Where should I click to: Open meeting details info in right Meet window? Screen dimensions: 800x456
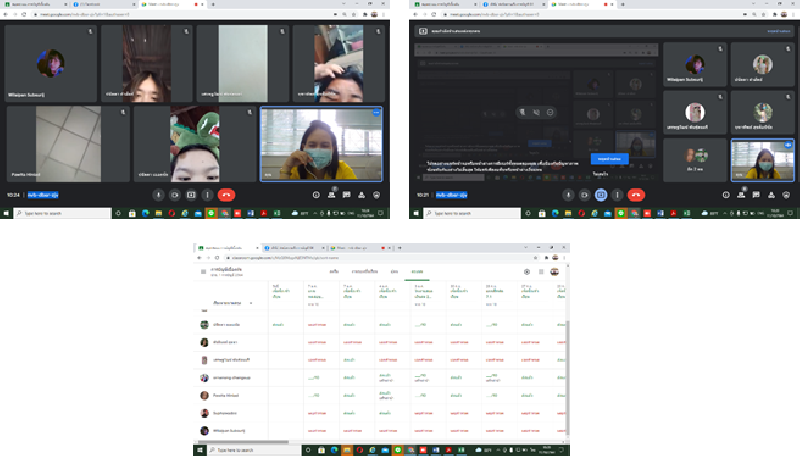(x=724, y=195)
